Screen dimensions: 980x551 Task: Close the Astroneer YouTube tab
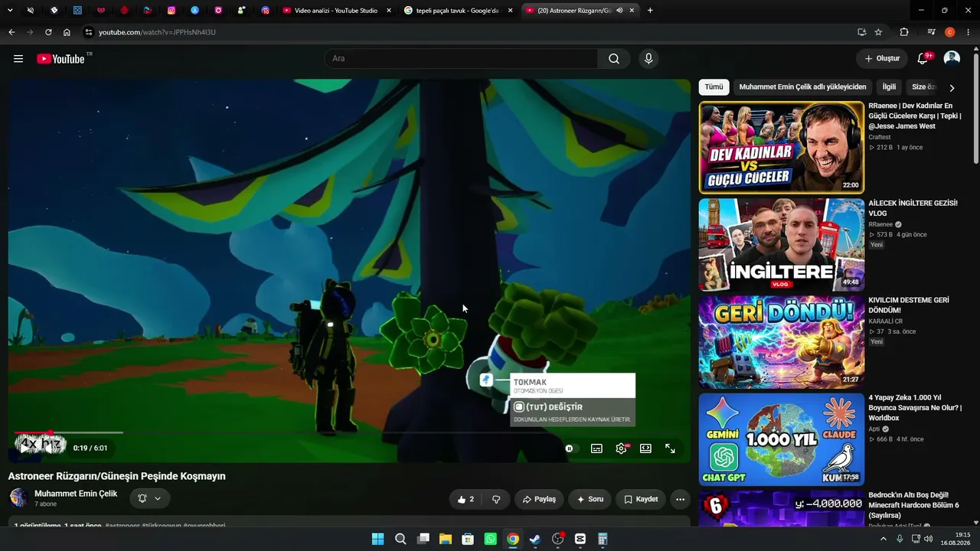[x=632, y=11]
